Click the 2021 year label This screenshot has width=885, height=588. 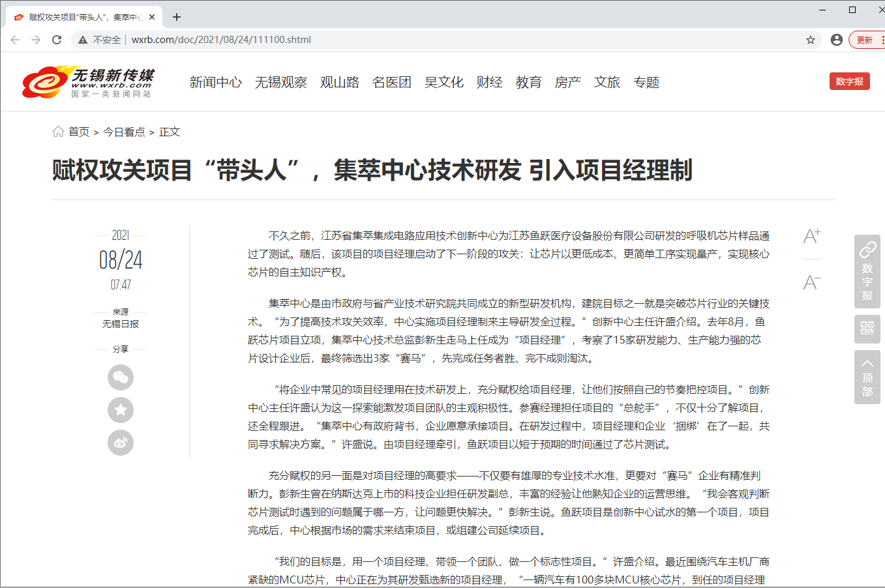pyautogui.click(x=121, y=235)
